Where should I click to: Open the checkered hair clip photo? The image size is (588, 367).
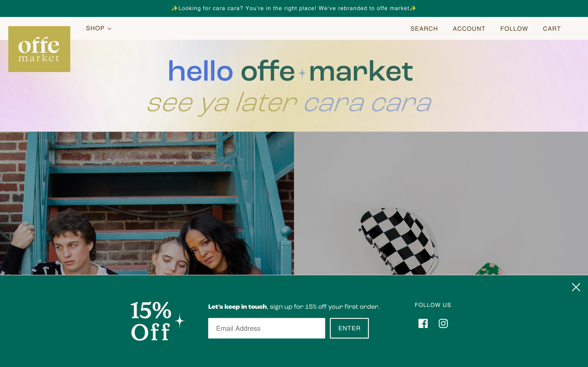pos(441,203)
